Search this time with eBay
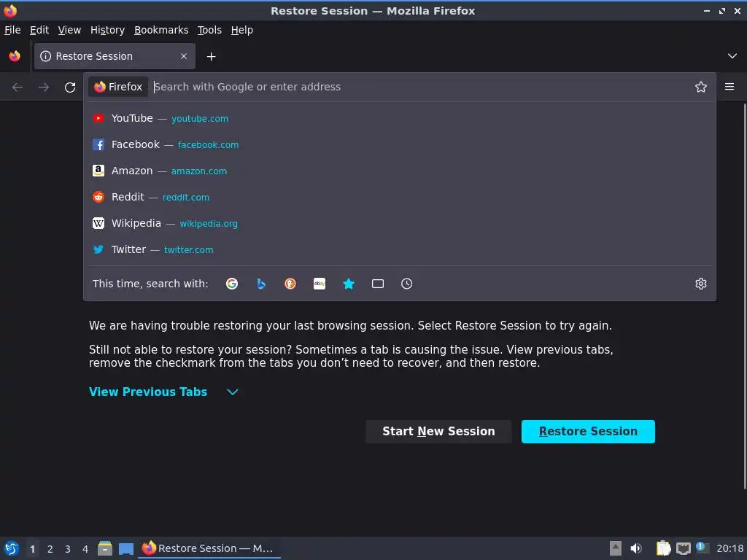747x560 pixels. (320, 284)
